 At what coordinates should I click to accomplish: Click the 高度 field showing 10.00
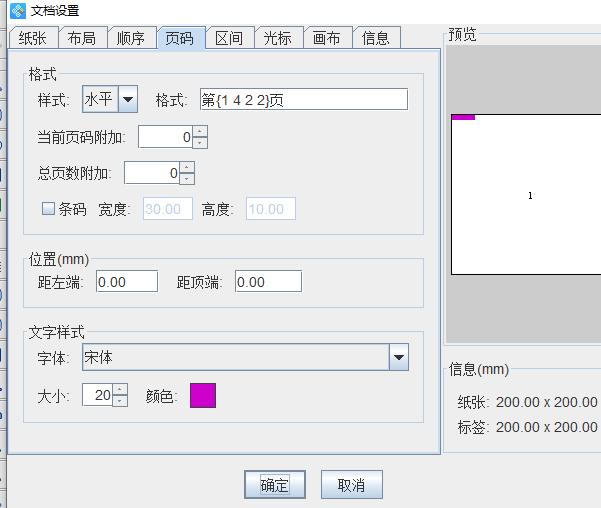[x=271, y=209]
